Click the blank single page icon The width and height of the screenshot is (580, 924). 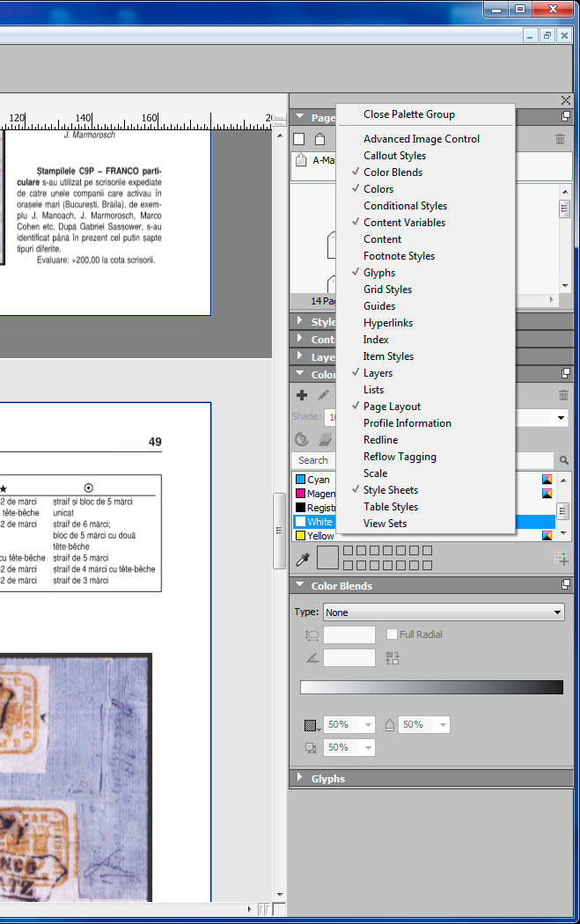pos(299,139)
